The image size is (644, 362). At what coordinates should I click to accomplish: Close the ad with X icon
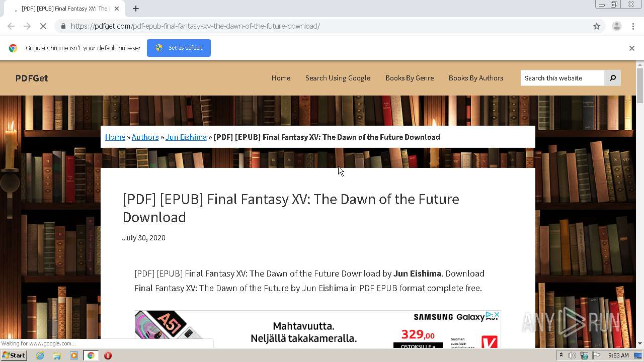pos(496,315)
